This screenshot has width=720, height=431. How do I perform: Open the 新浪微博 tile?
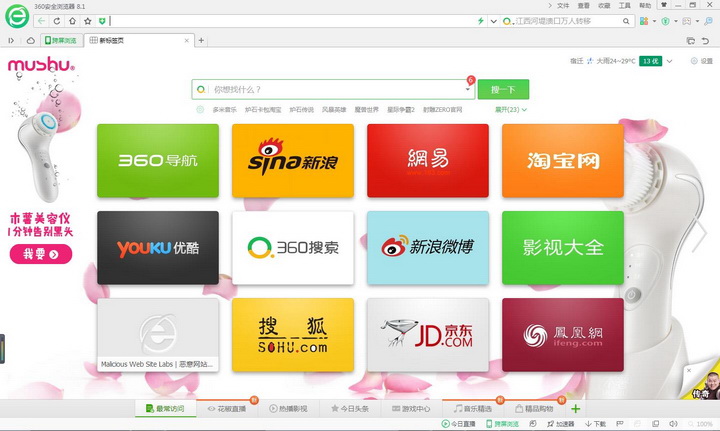[428, 248]
